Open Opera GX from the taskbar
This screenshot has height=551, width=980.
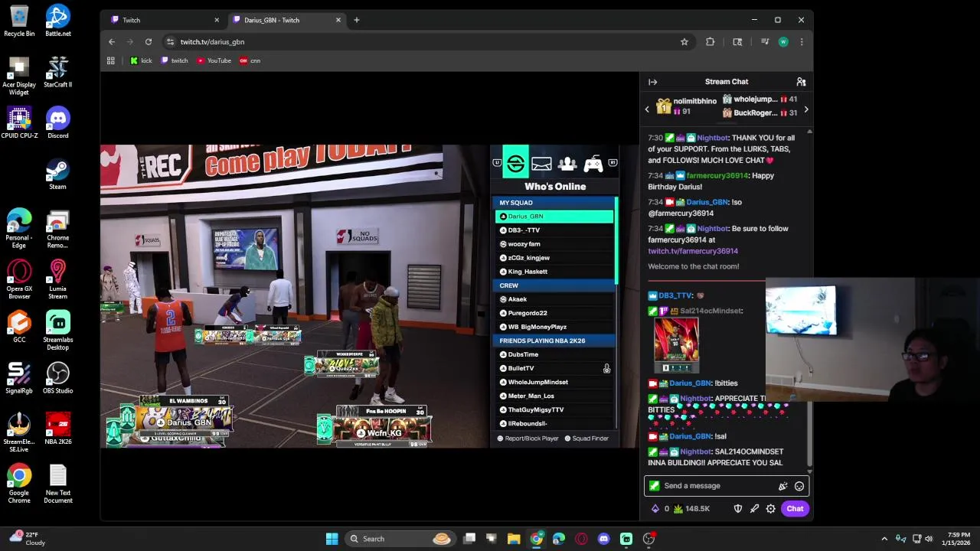coord(581,539)
